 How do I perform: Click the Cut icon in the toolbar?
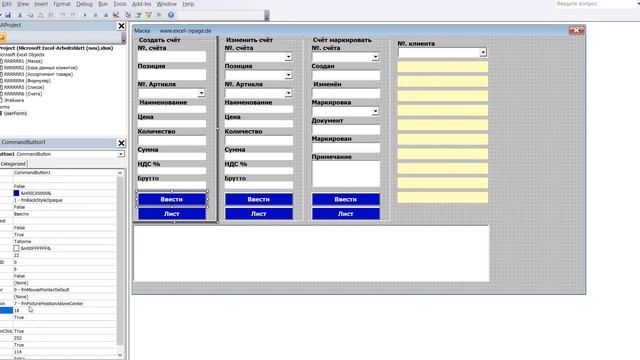[x=20, y=15]
